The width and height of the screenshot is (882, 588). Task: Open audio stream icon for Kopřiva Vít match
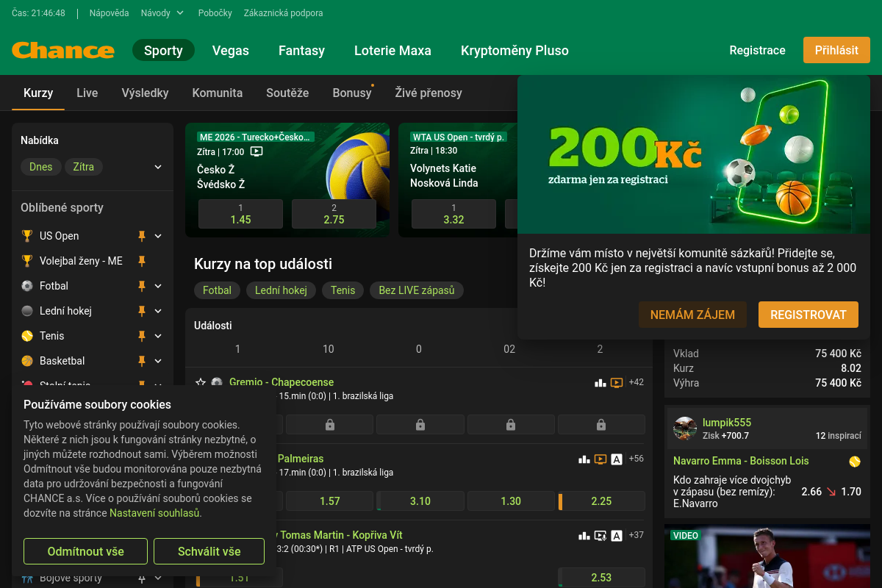(x=600, y=535)
